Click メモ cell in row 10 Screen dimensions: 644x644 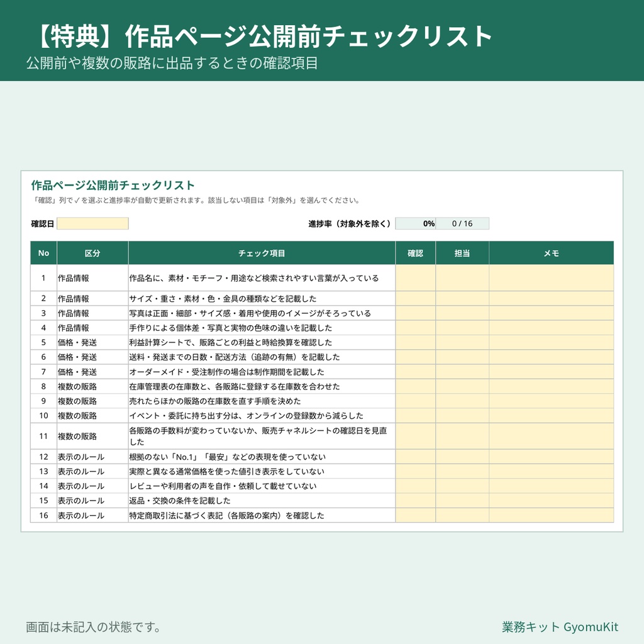click(551, 416)
